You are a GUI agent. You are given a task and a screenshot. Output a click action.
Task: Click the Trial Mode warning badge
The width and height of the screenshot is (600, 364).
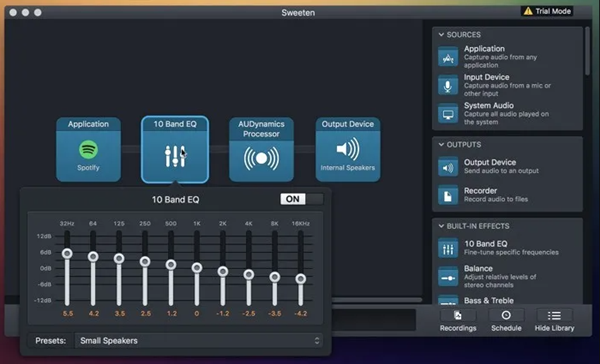coord(547,11)
